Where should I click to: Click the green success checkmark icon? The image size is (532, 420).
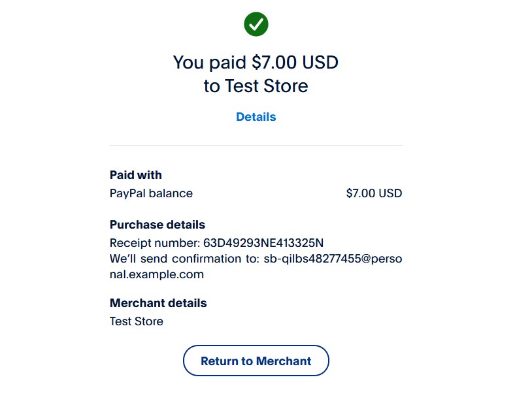tap(256, 24)
